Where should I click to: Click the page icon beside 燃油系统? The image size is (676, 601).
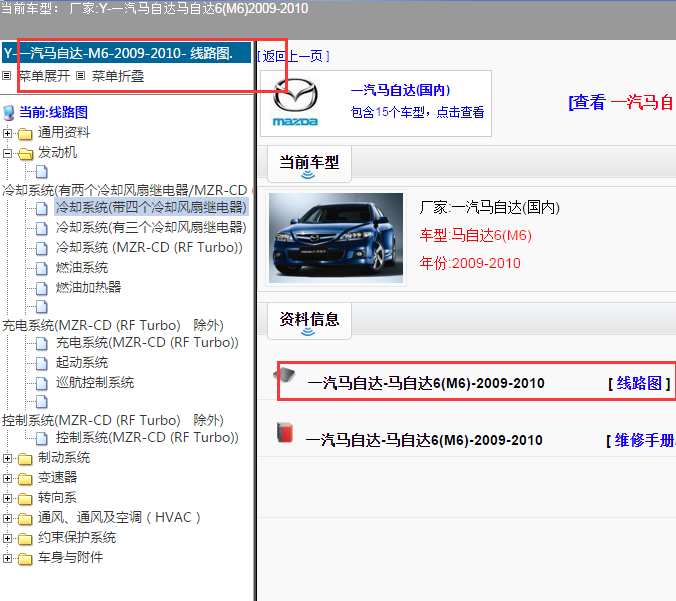click(x=42, y=268)
